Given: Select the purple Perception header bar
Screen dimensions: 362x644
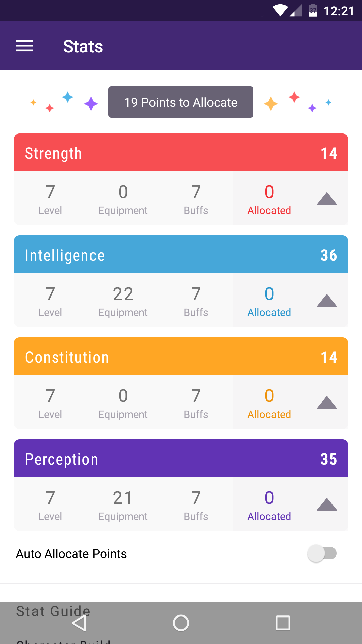Looking at the screenshot, I should pyautogui.click(x=181, y=459).
